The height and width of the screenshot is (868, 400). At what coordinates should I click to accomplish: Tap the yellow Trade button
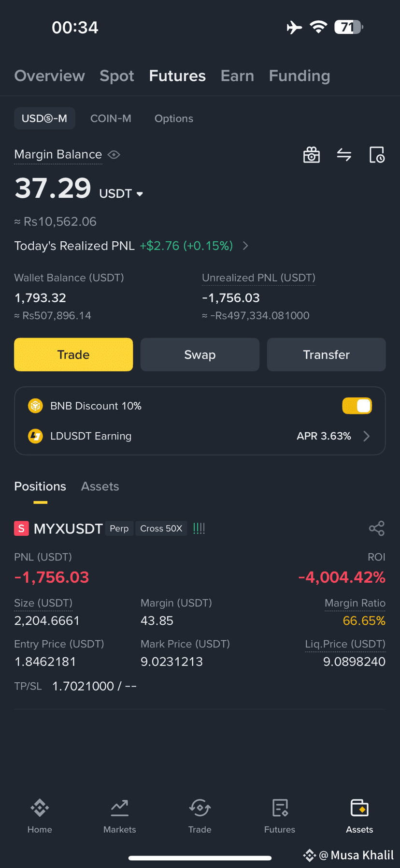(x=73, y=354)
